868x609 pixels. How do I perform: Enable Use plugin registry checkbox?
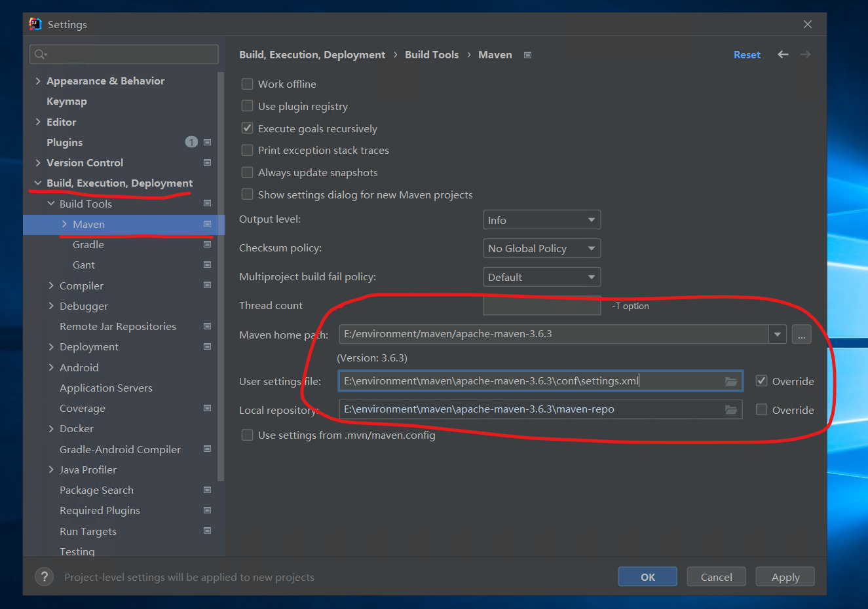(x=247, y=106)
